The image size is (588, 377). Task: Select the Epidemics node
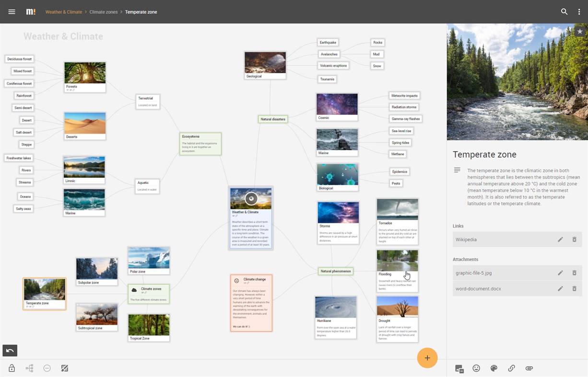[400, 171]
